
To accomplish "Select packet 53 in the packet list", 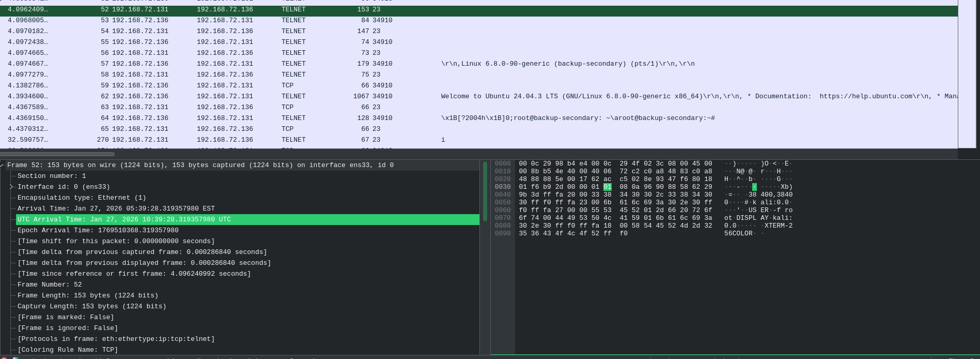I will click(479, 20).
